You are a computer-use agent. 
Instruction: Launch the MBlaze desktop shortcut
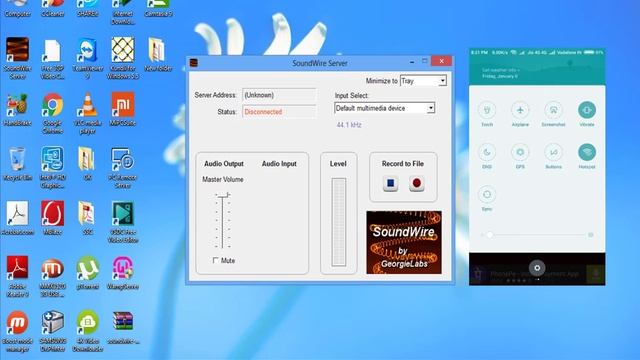tap(52, 218)
